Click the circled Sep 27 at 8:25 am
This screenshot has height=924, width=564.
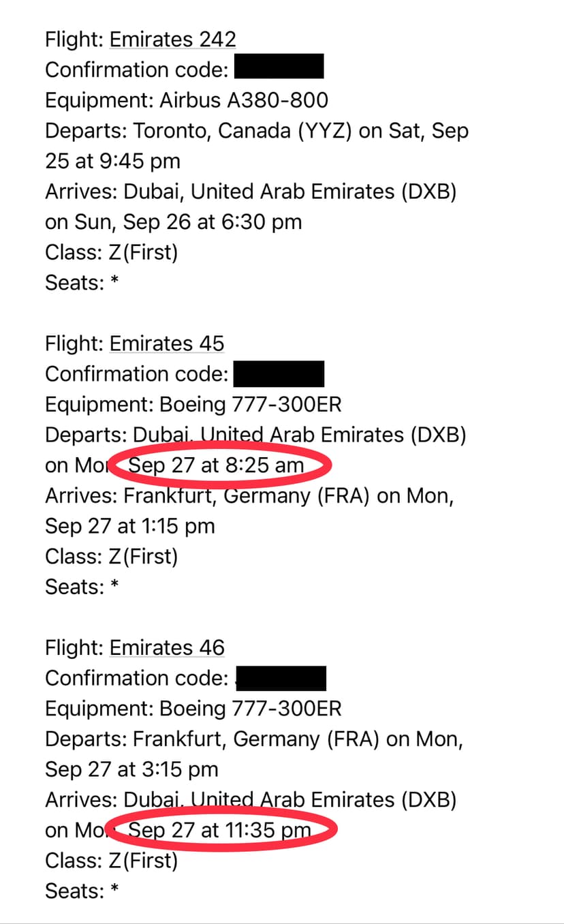217,465
